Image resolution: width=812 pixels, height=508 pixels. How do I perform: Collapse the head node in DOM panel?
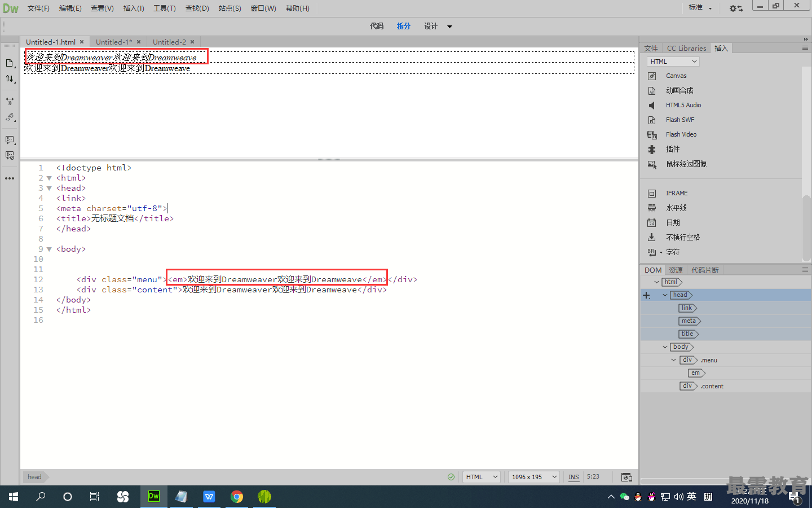tap(665, 295)
